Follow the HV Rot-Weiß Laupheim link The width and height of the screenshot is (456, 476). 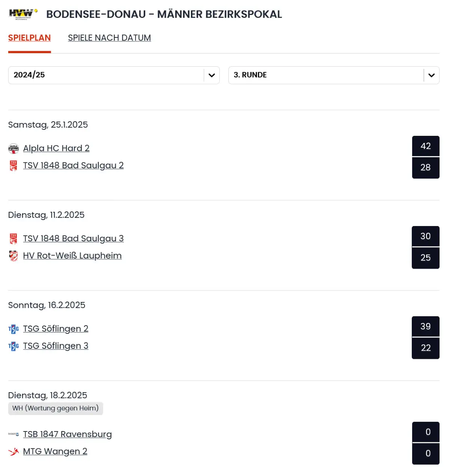pyautogui.click(x=72, y=256)
